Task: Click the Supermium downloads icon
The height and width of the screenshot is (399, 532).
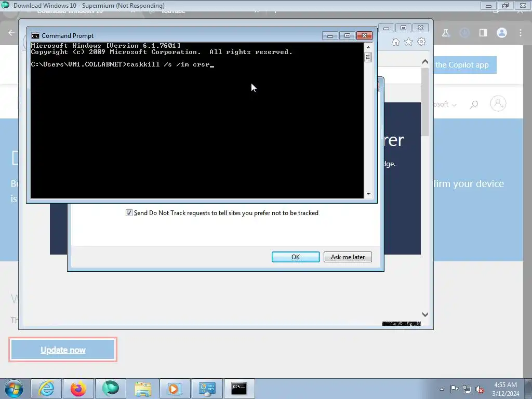Action: tap(464, 33)
